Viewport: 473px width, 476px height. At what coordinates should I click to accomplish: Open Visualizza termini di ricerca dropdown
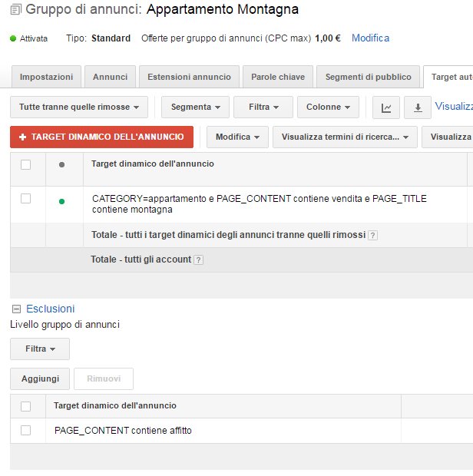[345, 137]
